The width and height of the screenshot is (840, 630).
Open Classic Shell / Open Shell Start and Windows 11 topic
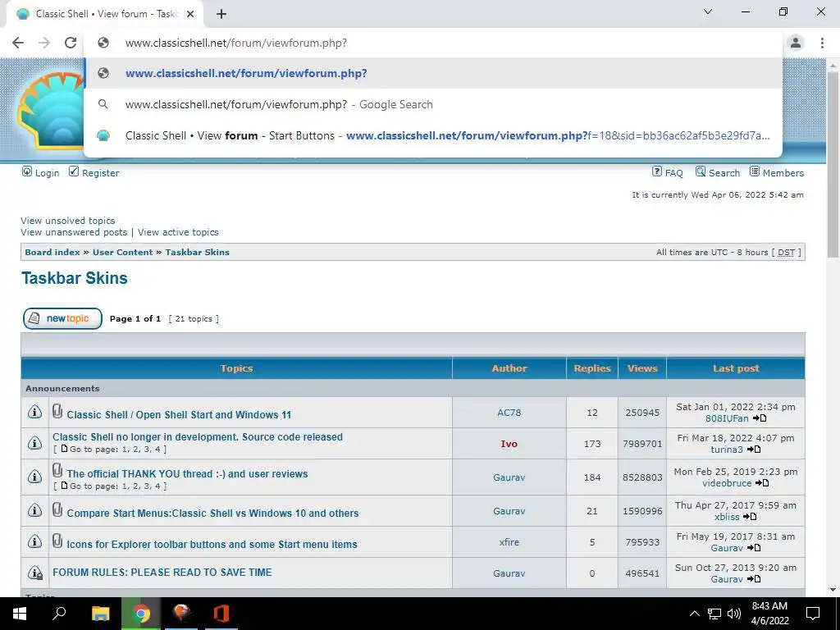[x=179, y=414]
